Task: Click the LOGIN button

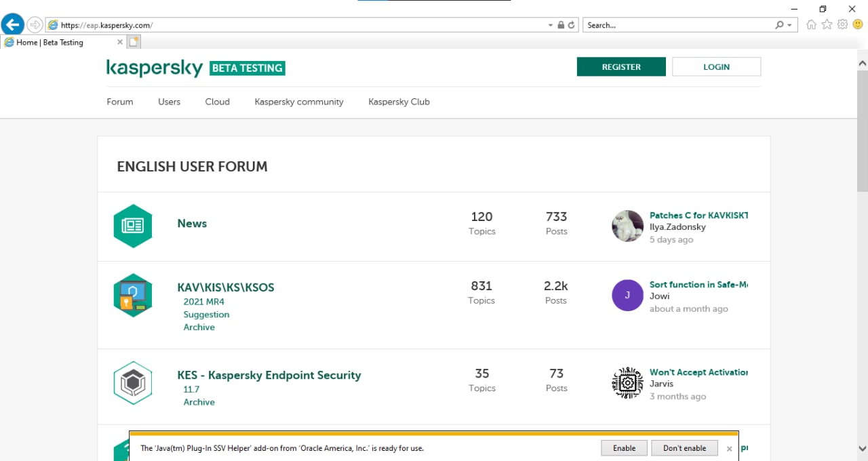Action: point(717,66)
